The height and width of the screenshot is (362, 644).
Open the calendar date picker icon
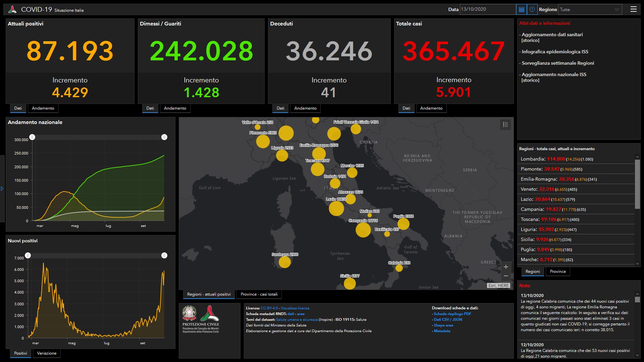coord(522,9)
